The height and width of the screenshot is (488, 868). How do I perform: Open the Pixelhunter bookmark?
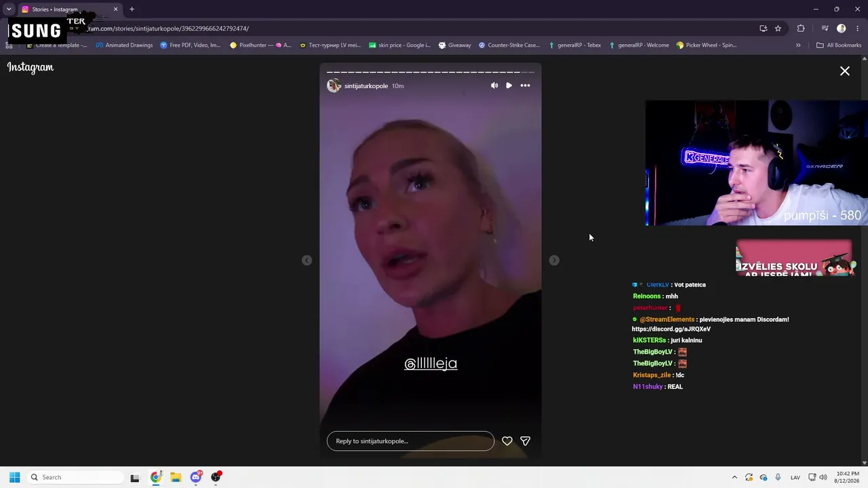(260, 45)
